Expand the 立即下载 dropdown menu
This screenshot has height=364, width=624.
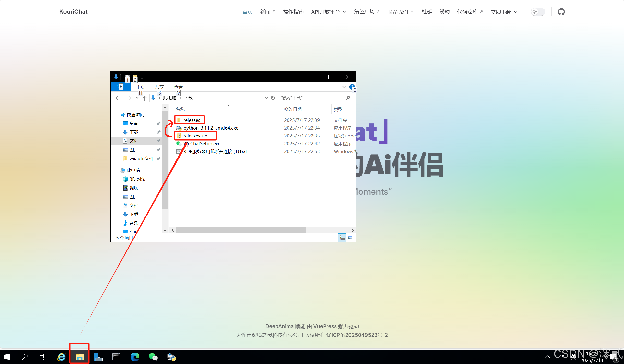(x=504, y=12)
